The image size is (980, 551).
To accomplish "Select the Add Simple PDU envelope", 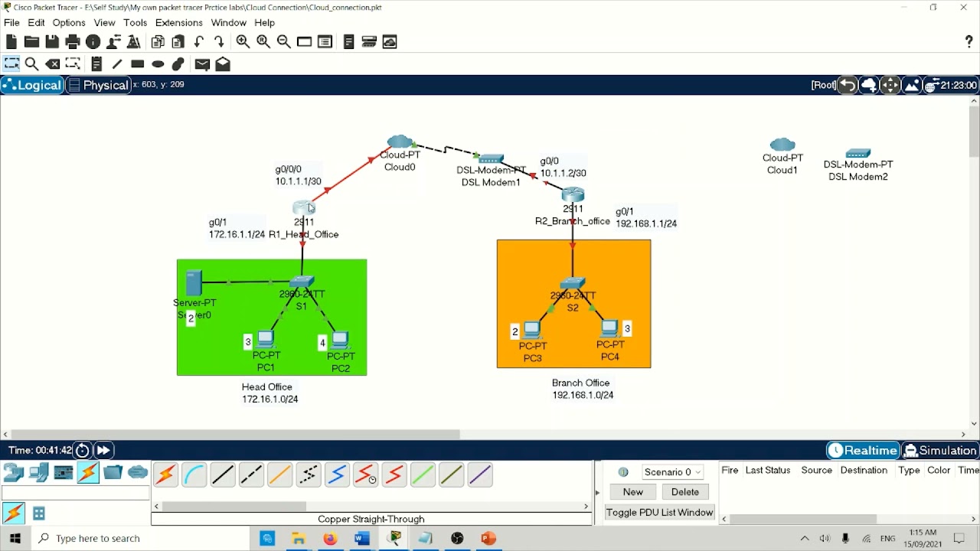I will click(202, 64).
